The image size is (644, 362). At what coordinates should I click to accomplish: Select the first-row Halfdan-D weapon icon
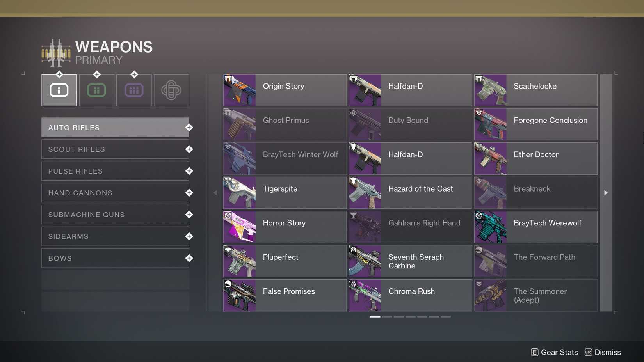[x=365, y=90]
